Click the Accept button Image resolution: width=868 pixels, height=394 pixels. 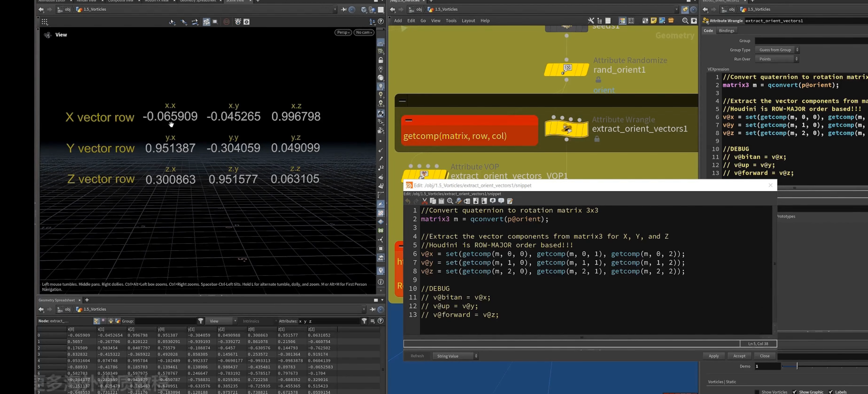tap(739, 356)
